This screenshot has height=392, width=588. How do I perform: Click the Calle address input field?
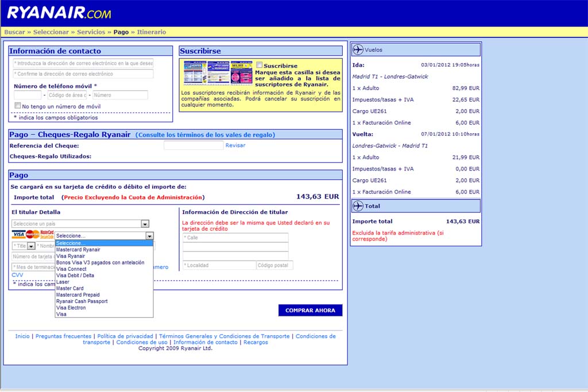click(x=235, y=238)
